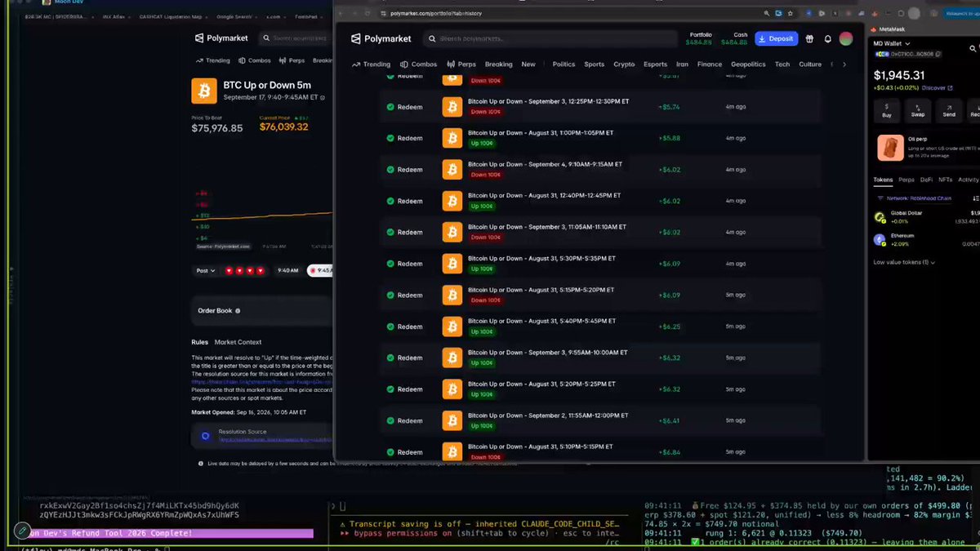The image size is (980, 551).
Task: Open the Politics category
Action: (563, 64)
